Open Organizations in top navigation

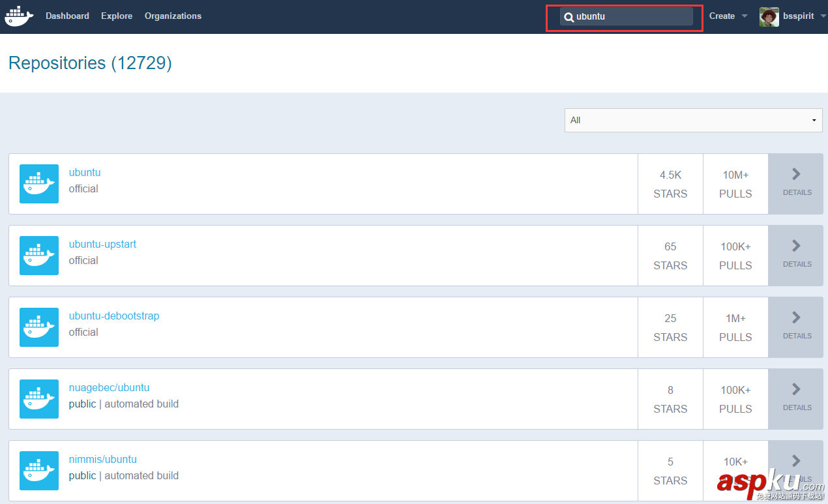pos(173,16)
